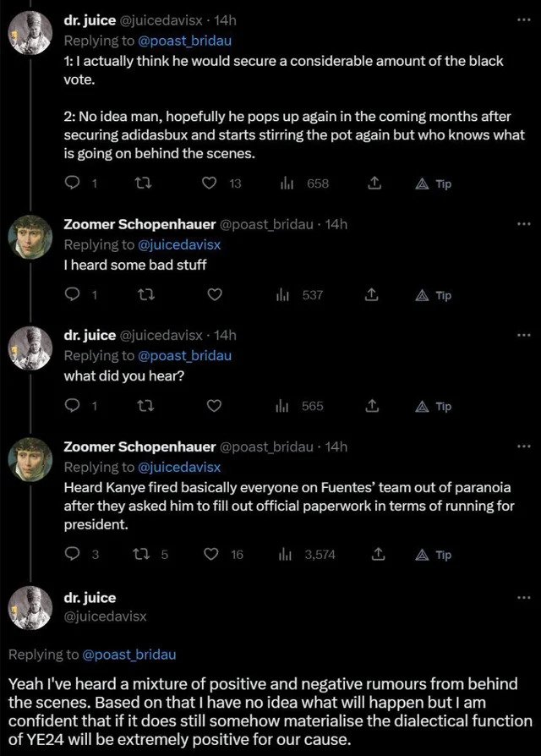
Task: Click the dr. juice avatar on the first tweet
Action: click(x=30, y=33)
